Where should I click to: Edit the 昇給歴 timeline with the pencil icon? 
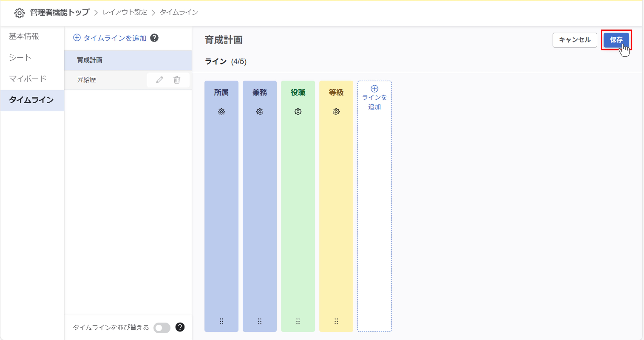click(x=159, y=80)
